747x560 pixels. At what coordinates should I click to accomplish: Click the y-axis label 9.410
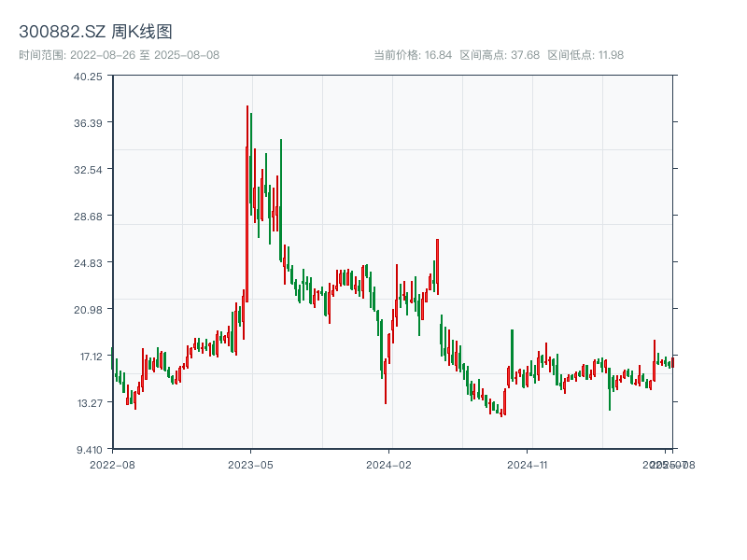[90, 450]
